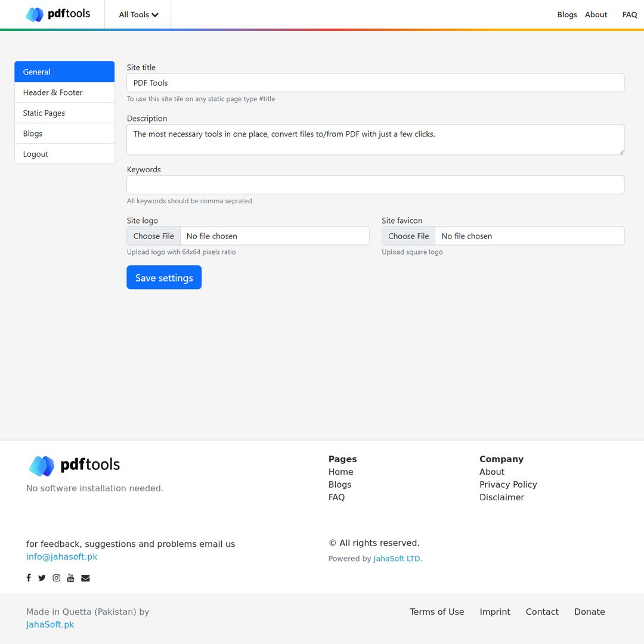Screen dimensions: 644x644
Task: Choose File for Site logo
Action: [154, 236]
